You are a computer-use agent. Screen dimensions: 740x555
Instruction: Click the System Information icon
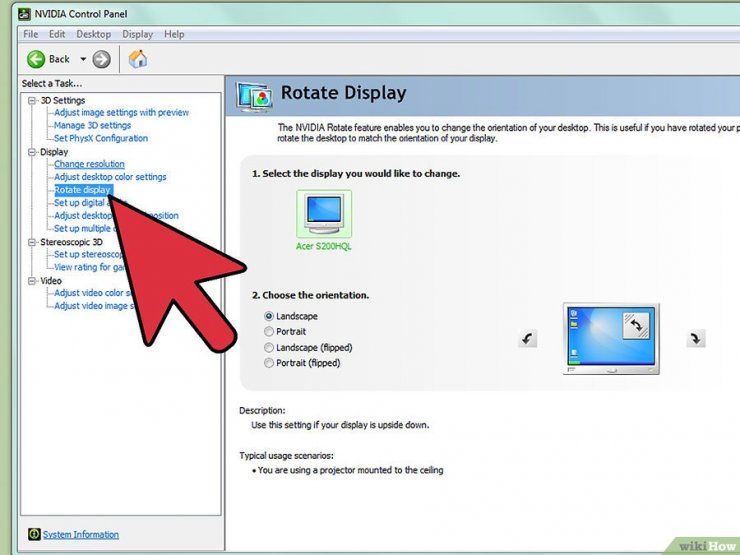pos(34,534)
